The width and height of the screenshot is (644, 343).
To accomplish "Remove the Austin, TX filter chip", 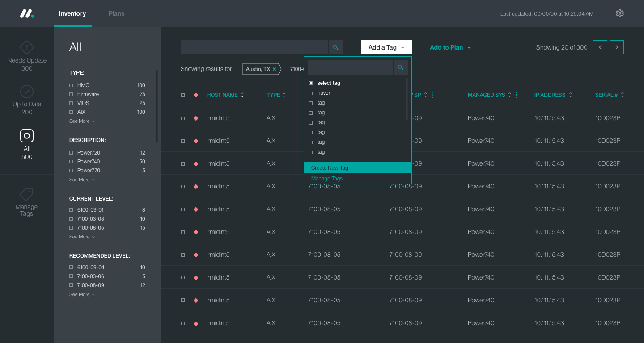I will pyautogui.click(x=275, y=69).
